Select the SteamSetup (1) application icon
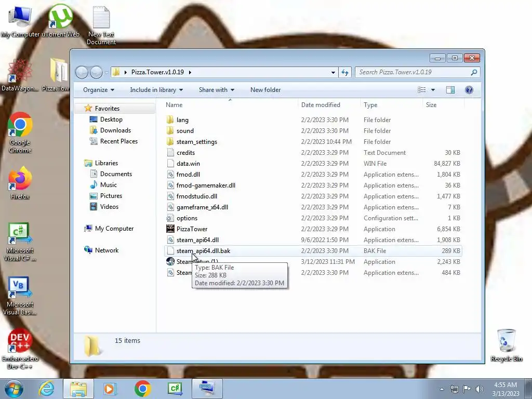Screen dimensions: 532x399 pyautogui.click(x=170, y=262)
